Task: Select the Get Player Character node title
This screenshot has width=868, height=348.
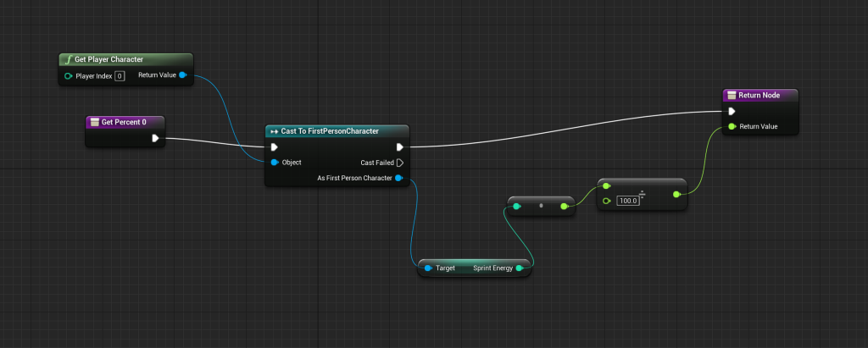Action: pyautogui.click(x=109, y=60)
